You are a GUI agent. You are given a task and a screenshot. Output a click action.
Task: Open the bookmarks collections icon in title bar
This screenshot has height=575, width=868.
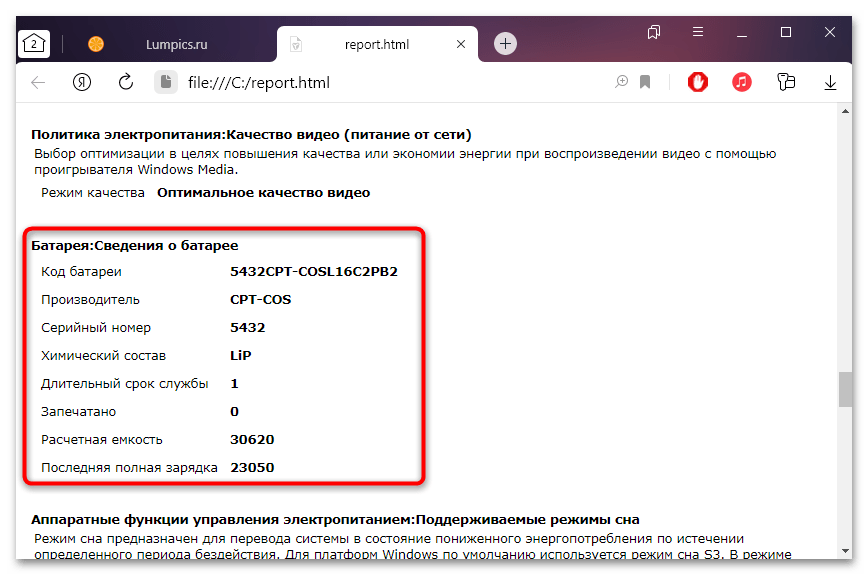click(x=654, y=32)
